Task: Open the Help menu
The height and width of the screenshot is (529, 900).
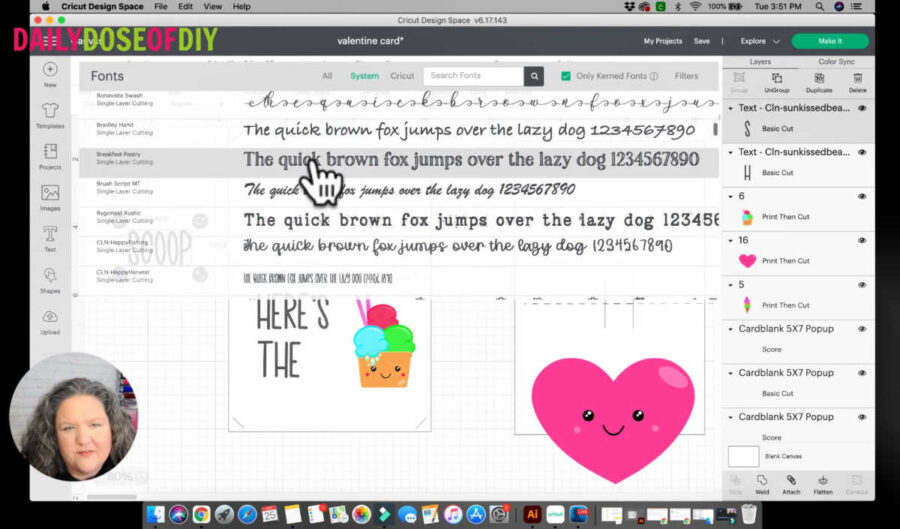Action: coord(242,6)
